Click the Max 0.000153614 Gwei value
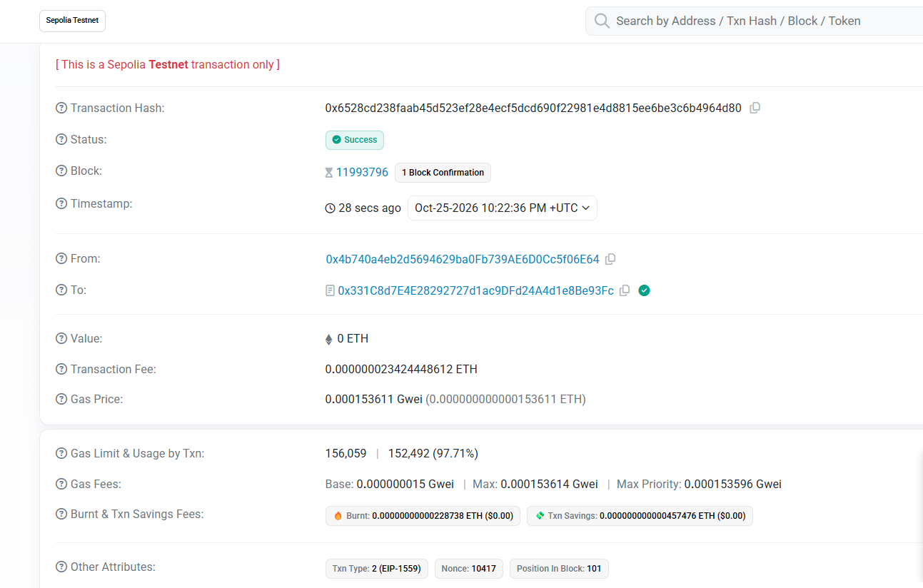This screenshot has height=588, width=923. 549,485
